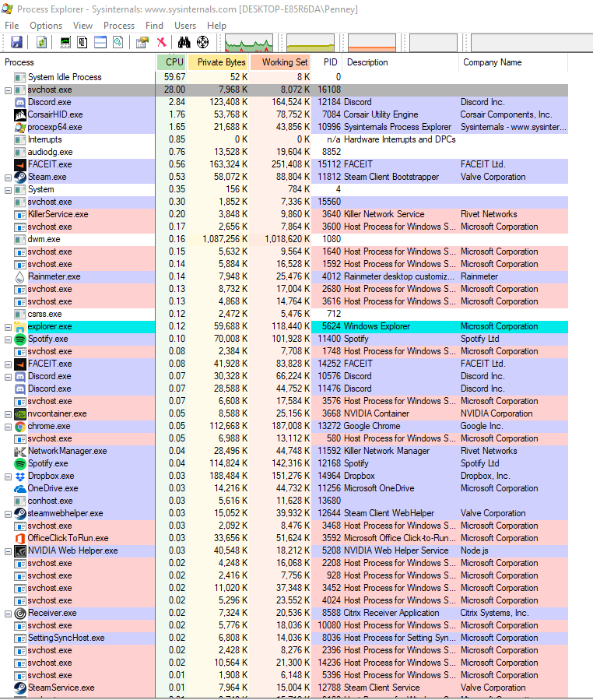Image resolution: width=593 pixels, height=700 pixels.
Task: Click the binoculars Find Handle icon
Action: [x=184, y=42]
